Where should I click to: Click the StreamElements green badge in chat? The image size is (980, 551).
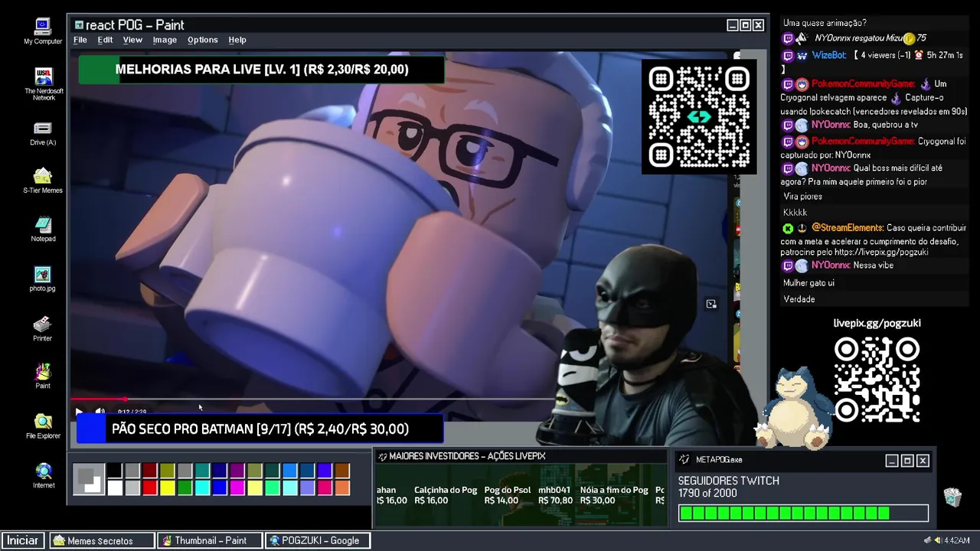point(788,228)
